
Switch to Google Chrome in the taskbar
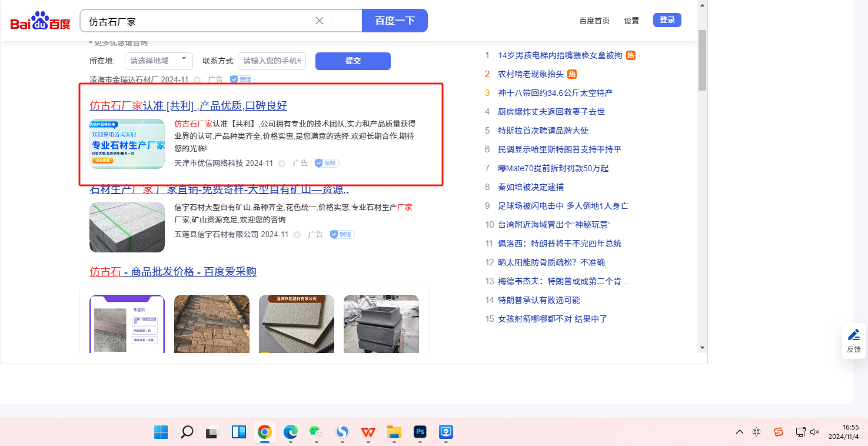coord(264,432)
